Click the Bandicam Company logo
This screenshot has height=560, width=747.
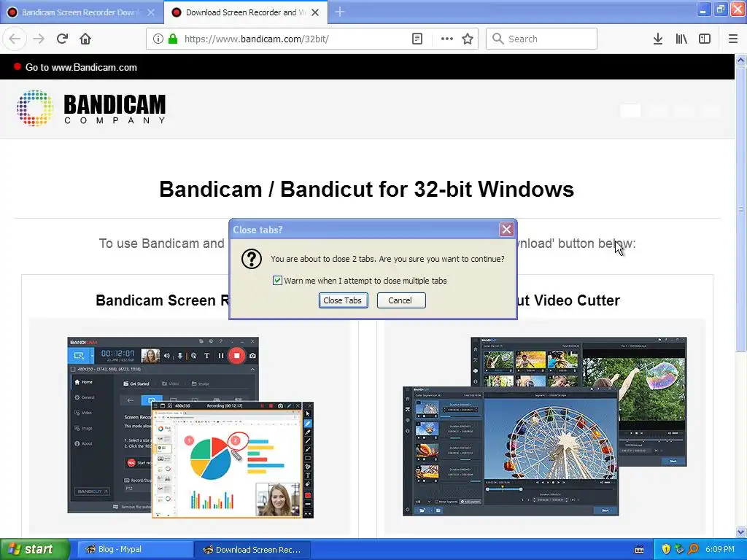(91, 108)
